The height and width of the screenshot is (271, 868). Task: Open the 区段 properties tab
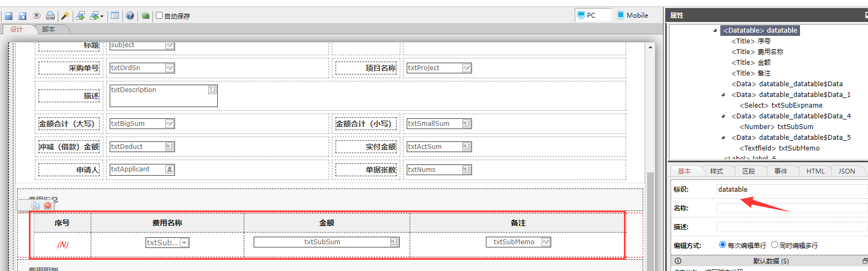[749, 171]
